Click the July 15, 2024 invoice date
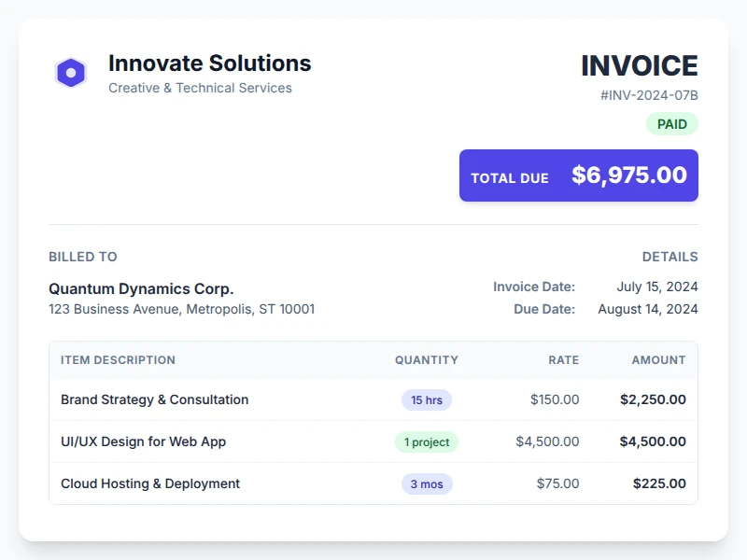This screenshot has width=747, height=560. [656, 287]
